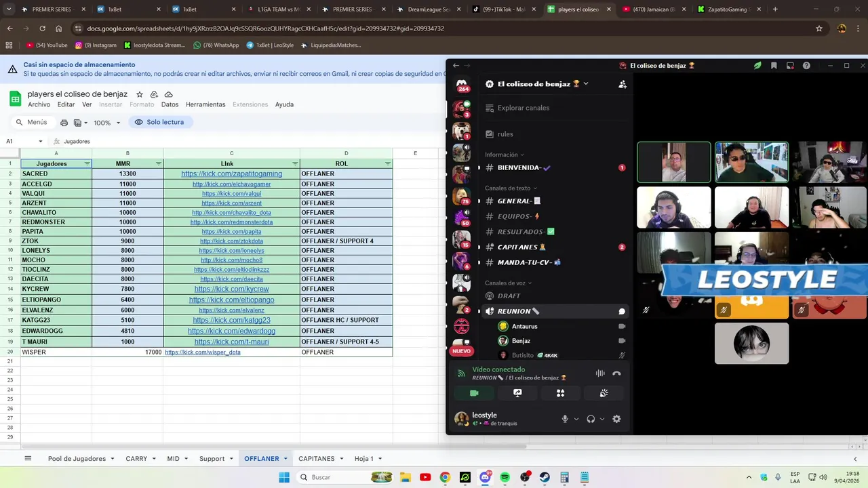Open the zoom level 100% dropdown
The height and width of the screenshot is (488, 868).
tap(106, 123)
